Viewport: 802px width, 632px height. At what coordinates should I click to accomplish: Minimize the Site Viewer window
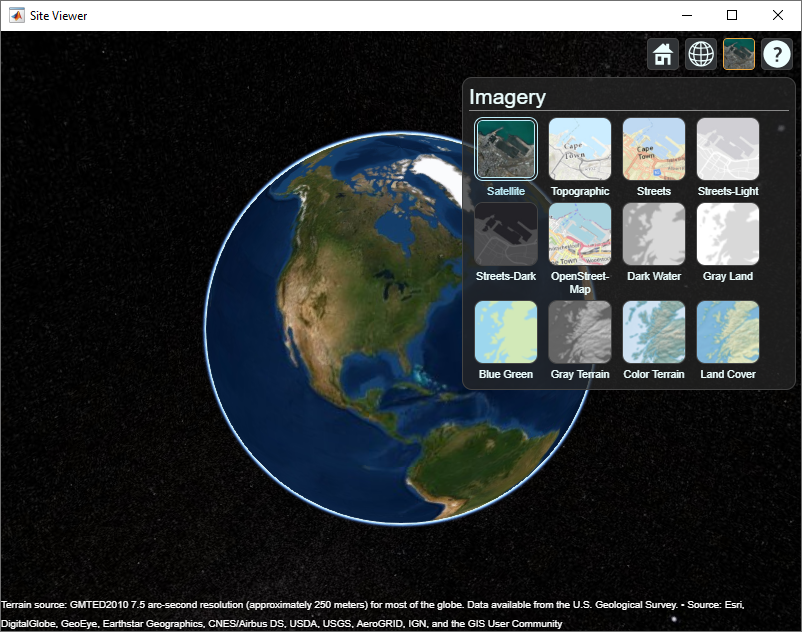(x=687, y=15)
